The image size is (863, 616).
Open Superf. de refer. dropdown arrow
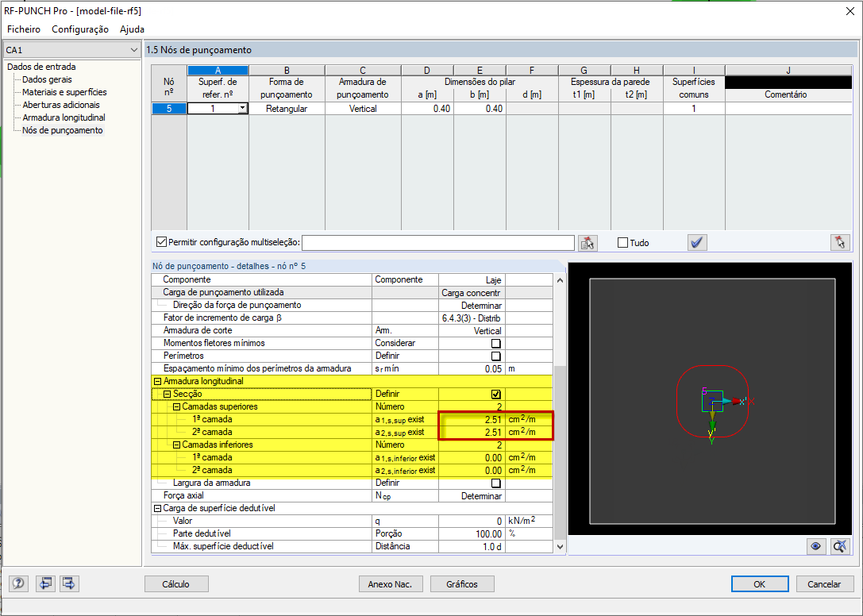[x=242, y=109]
